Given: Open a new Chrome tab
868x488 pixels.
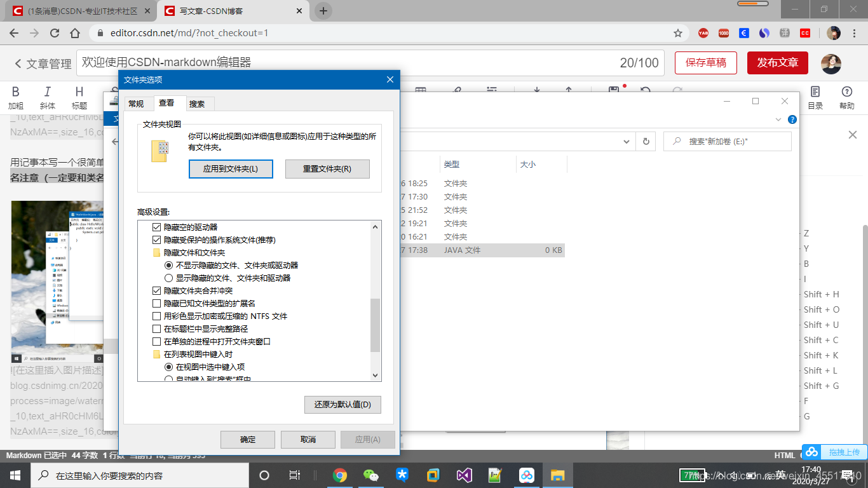Looking at the screenshot, I should click(x=323, y=11).
